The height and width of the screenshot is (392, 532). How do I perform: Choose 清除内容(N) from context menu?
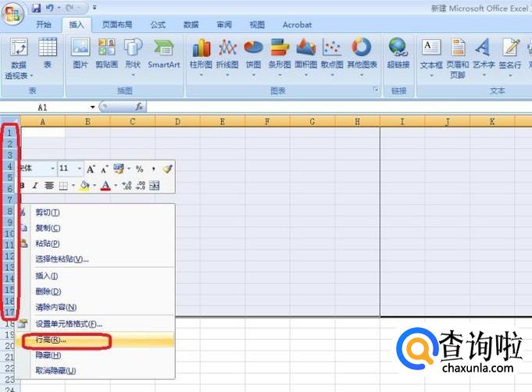pyautogui.click(x=95, y=307)
